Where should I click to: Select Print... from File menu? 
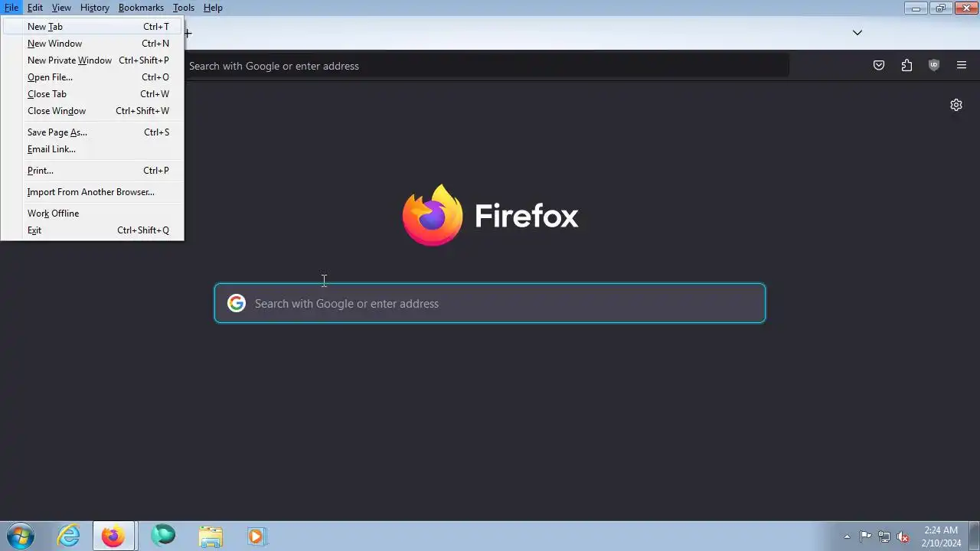[x=92, y=171]
